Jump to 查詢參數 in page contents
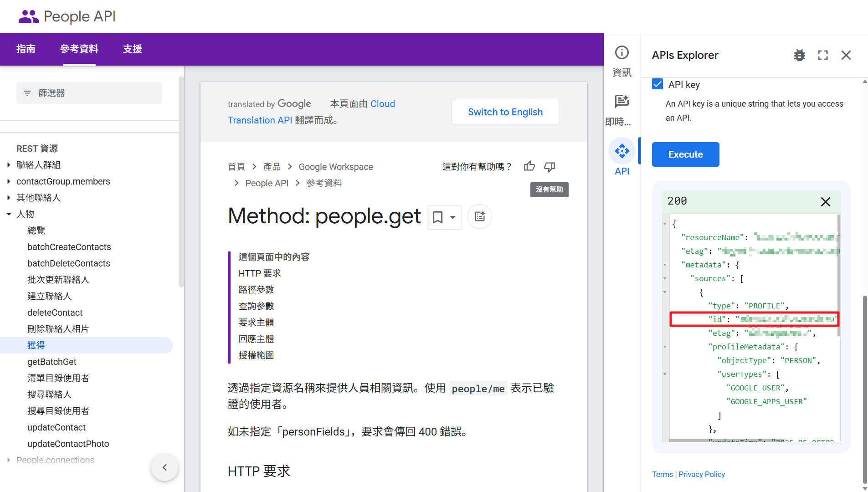 (257, 306)
